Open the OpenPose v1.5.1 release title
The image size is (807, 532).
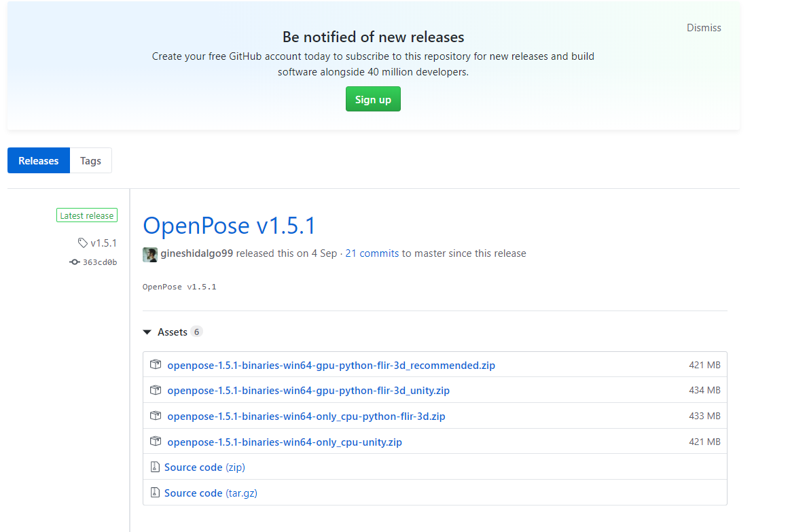pos(229,226)
